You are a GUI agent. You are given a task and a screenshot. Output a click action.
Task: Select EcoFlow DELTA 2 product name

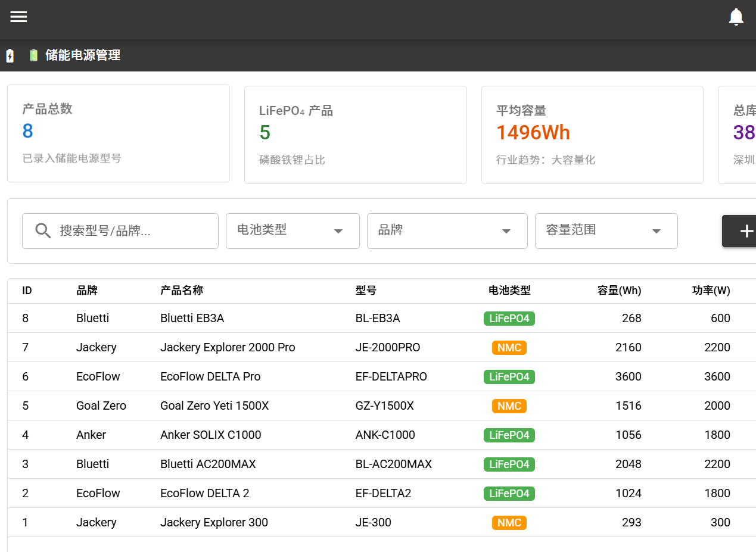click(x=205, y=493)
